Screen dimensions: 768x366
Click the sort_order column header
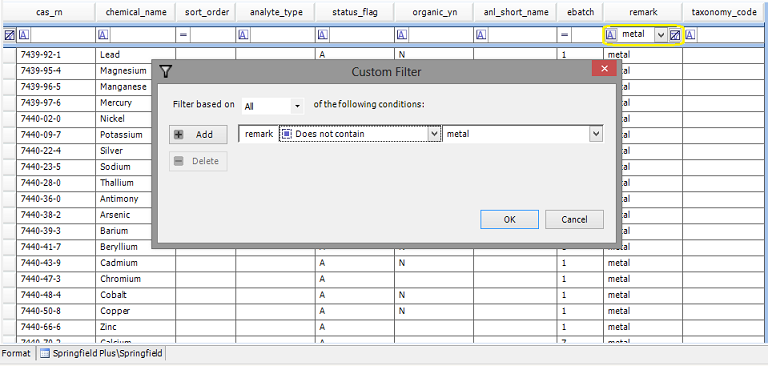click(206, 12)
